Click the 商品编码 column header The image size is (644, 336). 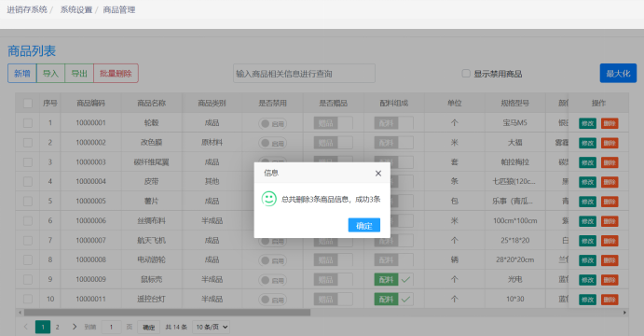tap(90, 104)
